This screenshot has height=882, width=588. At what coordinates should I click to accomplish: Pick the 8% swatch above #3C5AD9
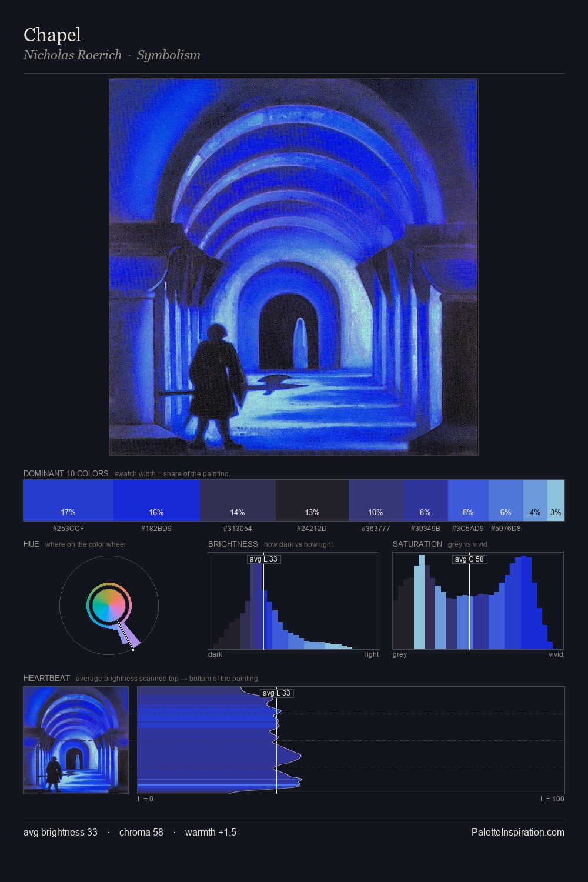468,500
